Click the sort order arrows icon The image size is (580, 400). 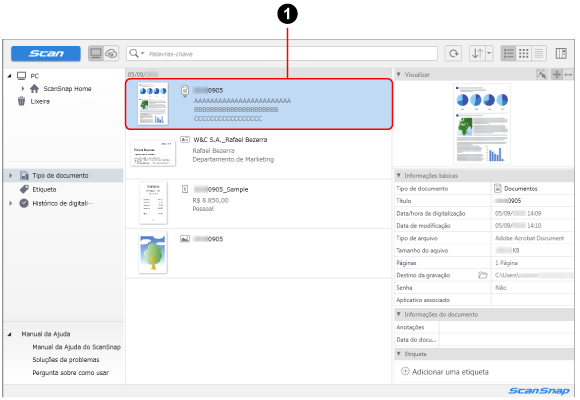477,54
